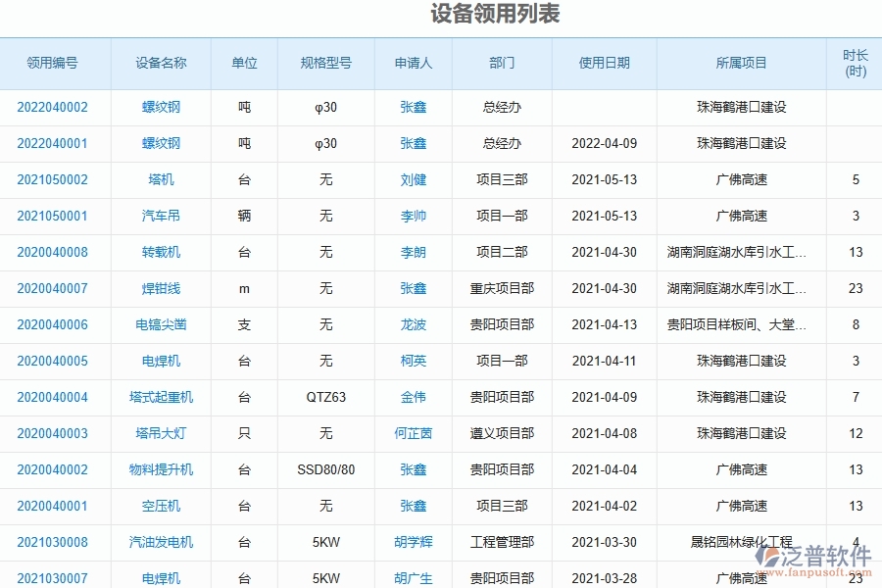Sort by the 领用编号 column header
The image size is (882, 588).
(x=54, y=63)
